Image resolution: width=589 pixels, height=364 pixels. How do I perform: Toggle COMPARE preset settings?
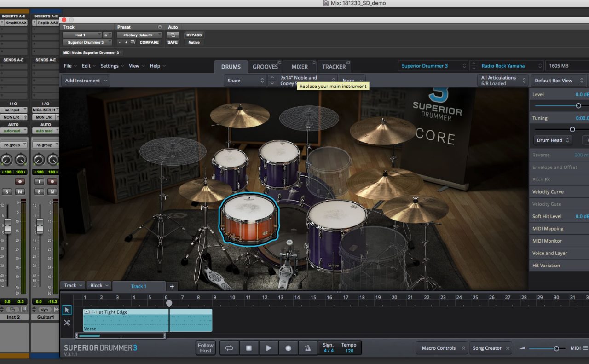149,42
